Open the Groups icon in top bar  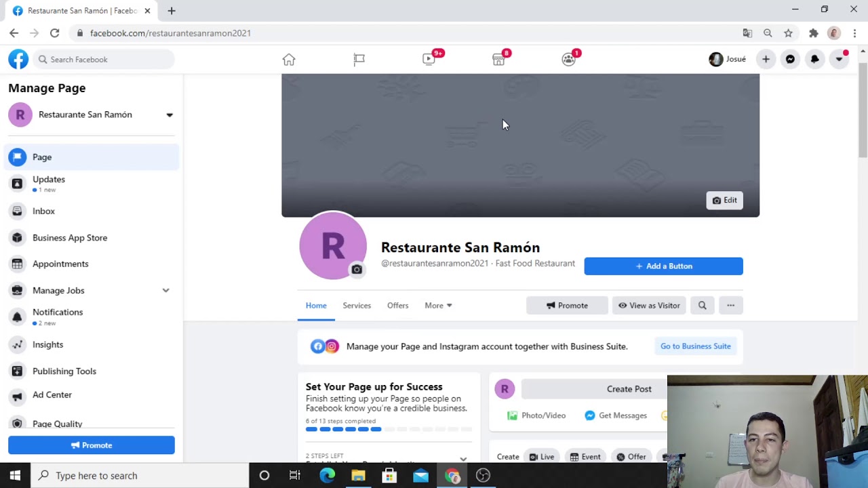coord(569,60)
